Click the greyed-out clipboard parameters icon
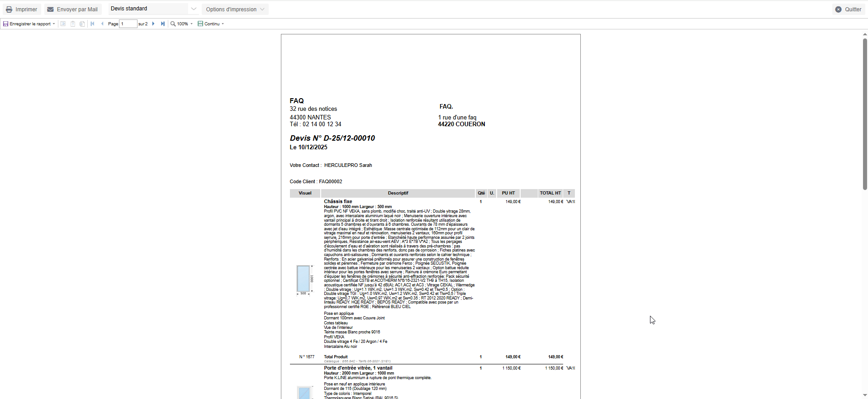 point(72,24)
